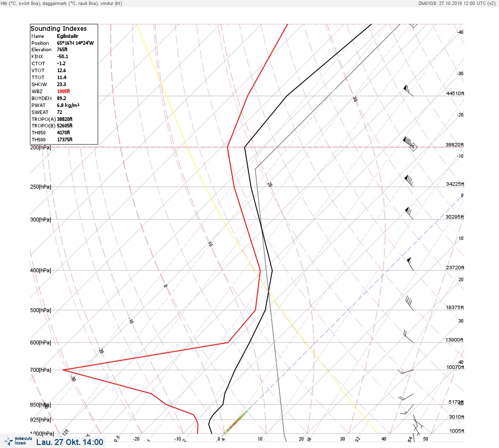Click the 'DMI/IGB: 27.10.2018 12:00 UTC (+2)' header
Viewport: 499px width, 448px height.
(457, 3)
